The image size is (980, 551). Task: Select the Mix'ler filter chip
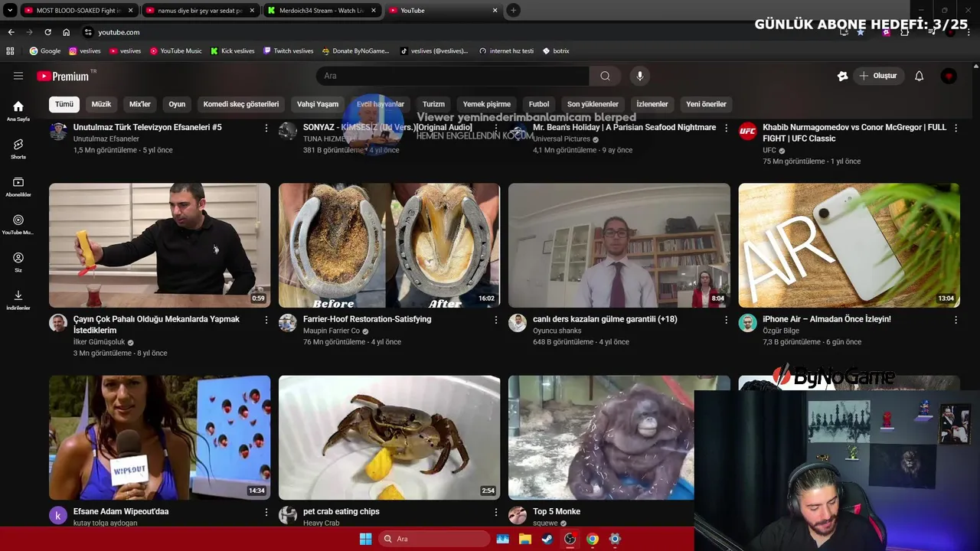click(x=140, y=104)
